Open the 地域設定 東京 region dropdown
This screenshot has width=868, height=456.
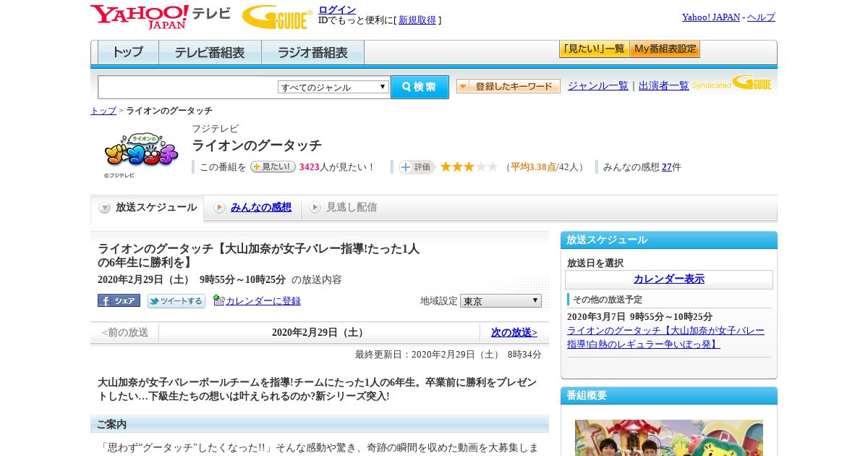point(501,300)
